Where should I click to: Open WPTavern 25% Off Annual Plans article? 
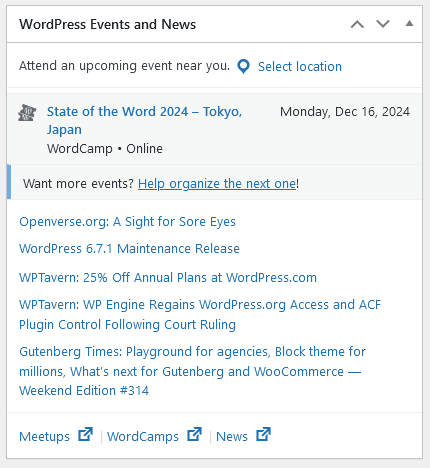click(168, 277)
